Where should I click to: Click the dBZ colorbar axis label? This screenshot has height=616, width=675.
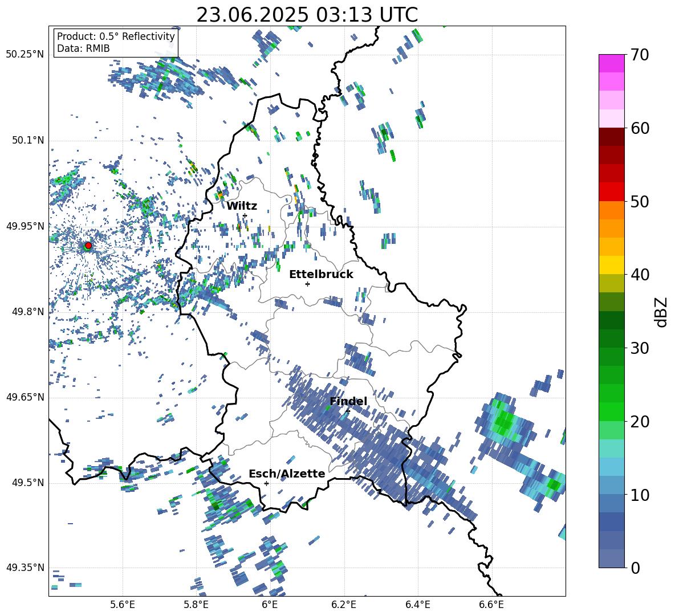[662, 312]
